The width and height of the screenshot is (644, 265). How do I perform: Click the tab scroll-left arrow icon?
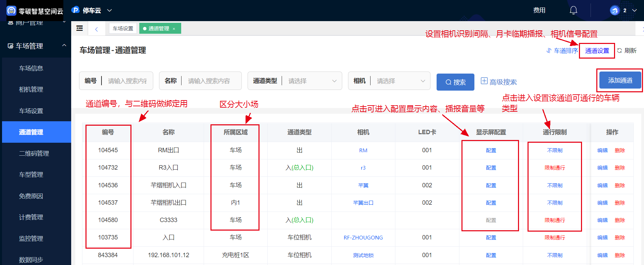pyautogui.click(x=97, y=29)
